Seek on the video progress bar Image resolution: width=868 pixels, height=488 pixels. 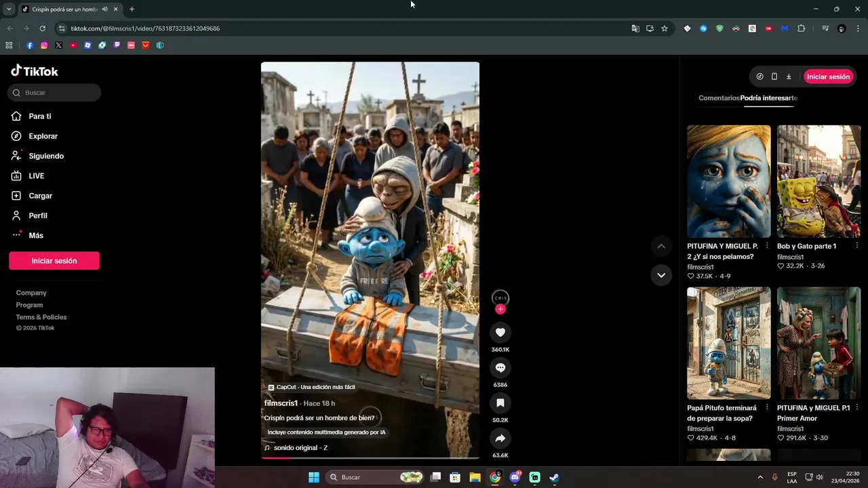pos(370,457)
